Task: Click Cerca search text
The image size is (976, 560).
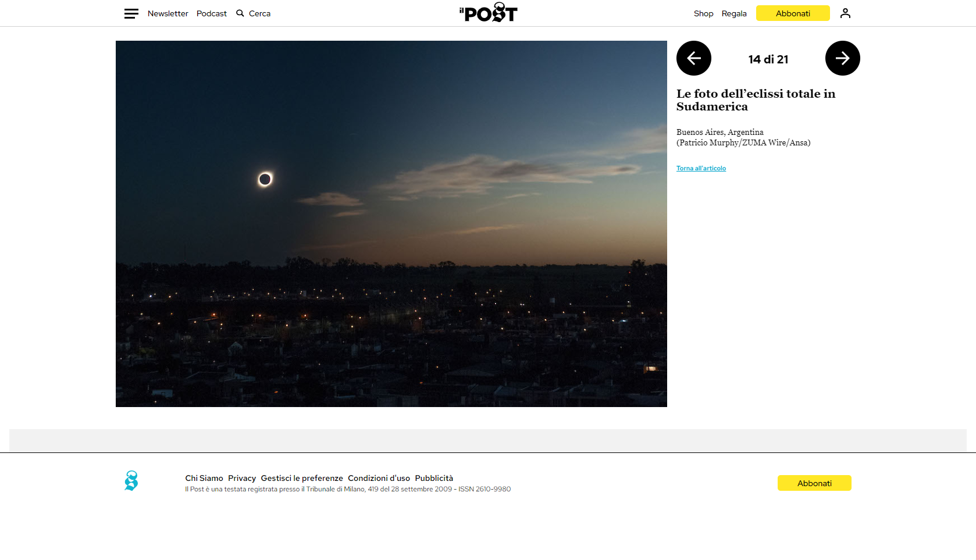Action: click(259, 13)
